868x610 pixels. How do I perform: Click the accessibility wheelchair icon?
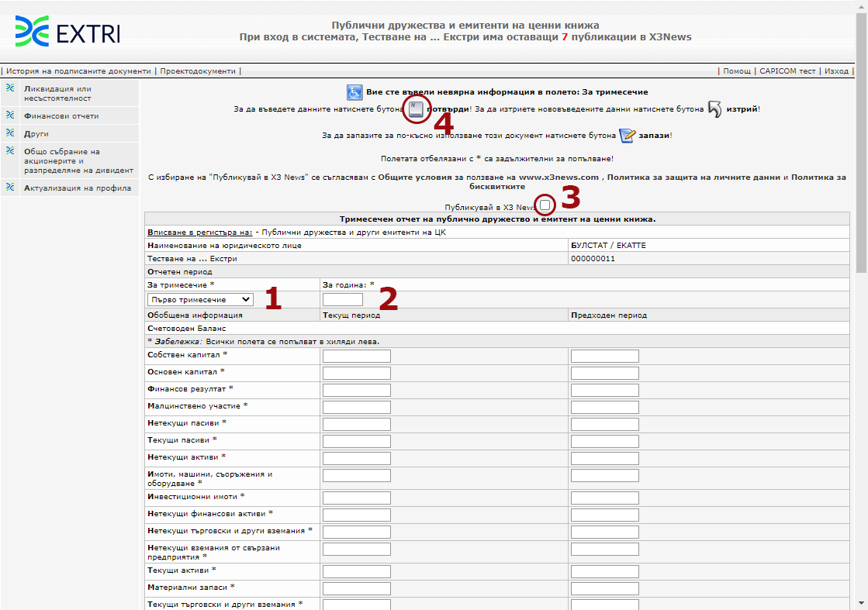tap(354, 92)
